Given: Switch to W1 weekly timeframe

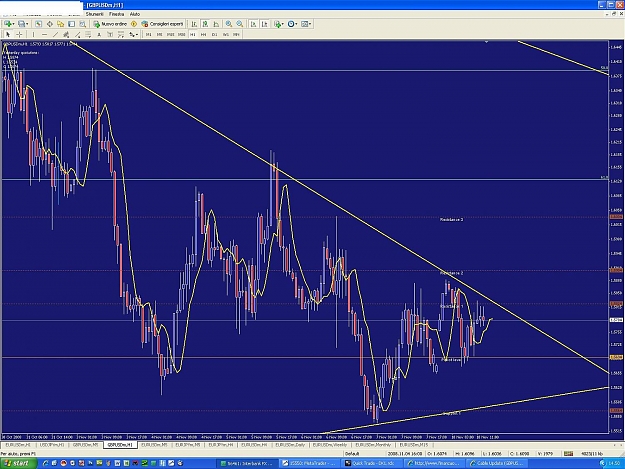Looking at the screenshot, I should [x=226, y=35].
